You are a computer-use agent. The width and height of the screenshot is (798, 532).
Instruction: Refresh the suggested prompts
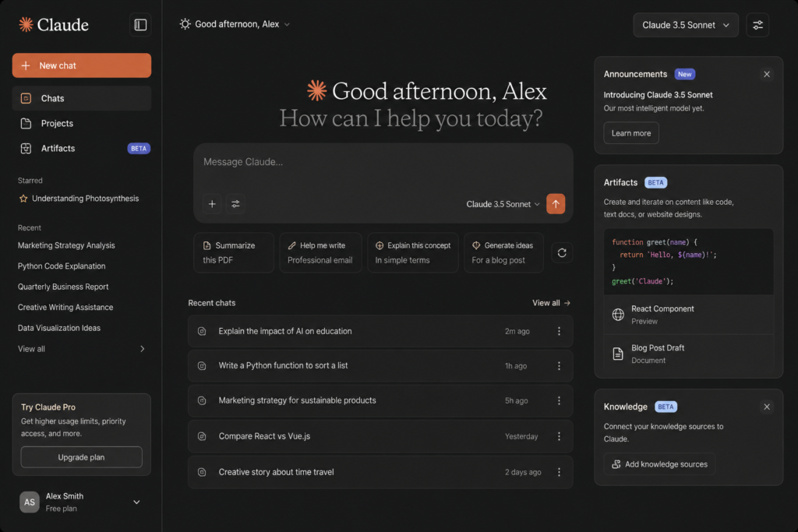tap(562, 253)
